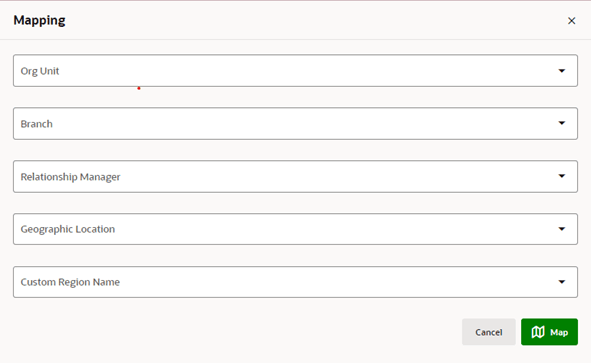Focus the Relationship Manager combo box field
Image resolution: width=591 pixels, height=363 pixels.
pyautogui.click(x=295, y=176)
